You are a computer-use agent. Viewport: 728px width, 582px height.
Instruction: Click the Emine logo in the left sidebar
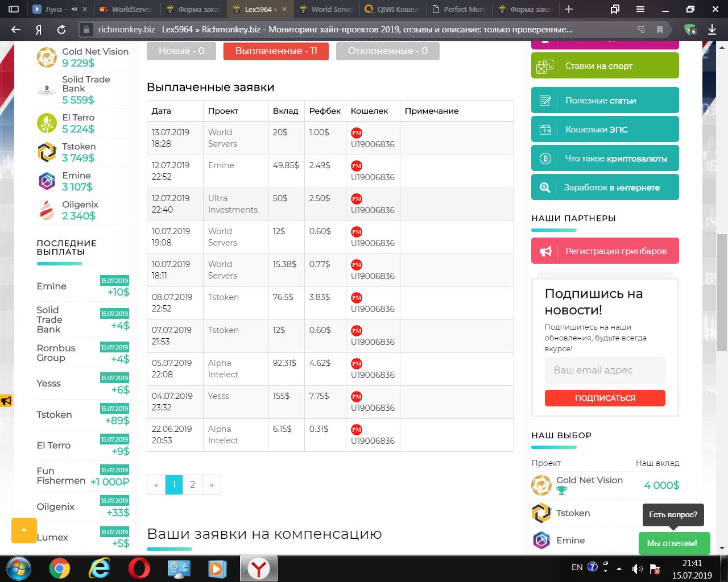tap(47, 181)
